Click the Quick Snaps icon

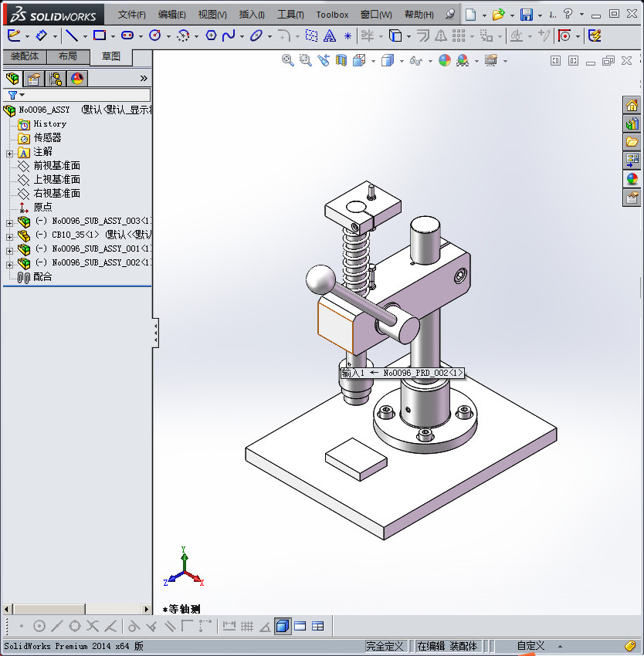(x=564, y=36)
